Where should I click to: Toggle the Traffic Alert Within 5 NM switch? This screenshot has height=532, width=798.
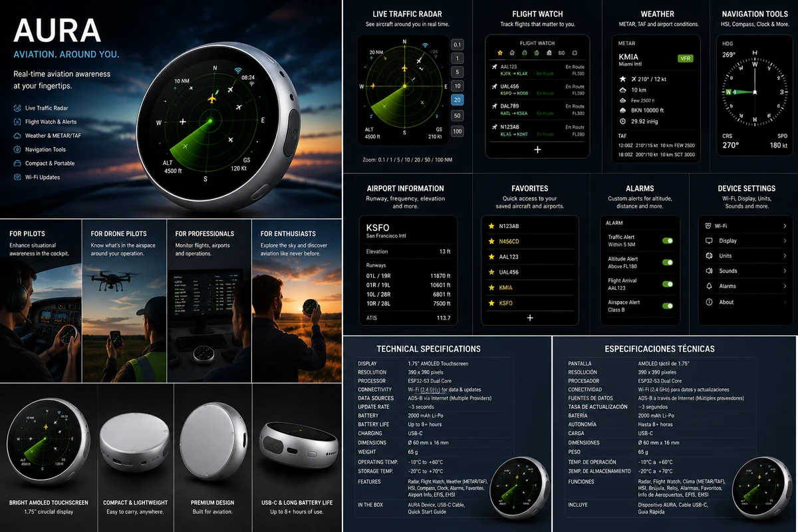[x=668, y=241]
